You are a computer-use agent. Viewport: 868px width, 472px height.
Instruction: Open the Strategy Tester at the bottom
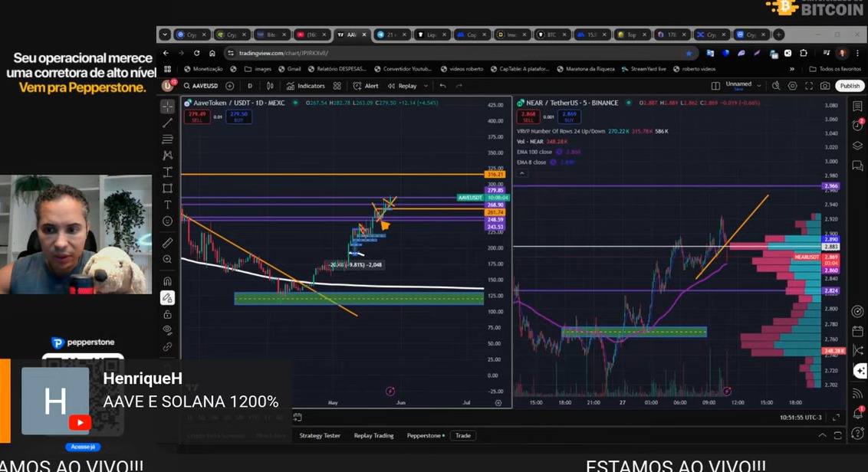coord(320,435)
